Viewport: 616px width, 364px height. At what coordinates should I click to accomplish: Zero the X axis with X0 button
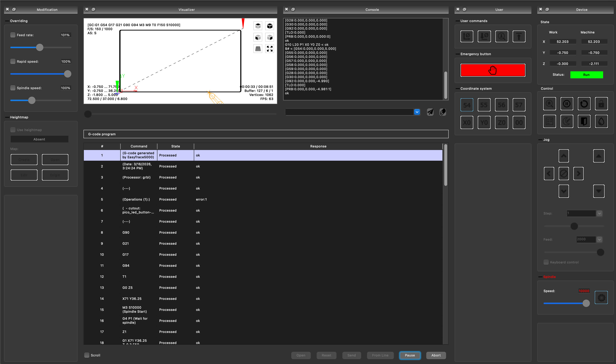(467, 122)
